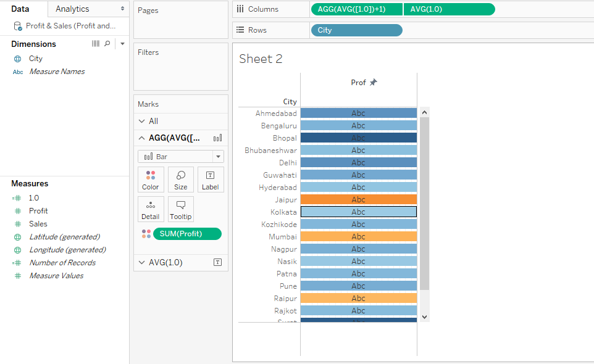Screen dimensions: 594x364
Task: Collapse the AGG(AVG([ marks section
Action: tap(142, 138)
